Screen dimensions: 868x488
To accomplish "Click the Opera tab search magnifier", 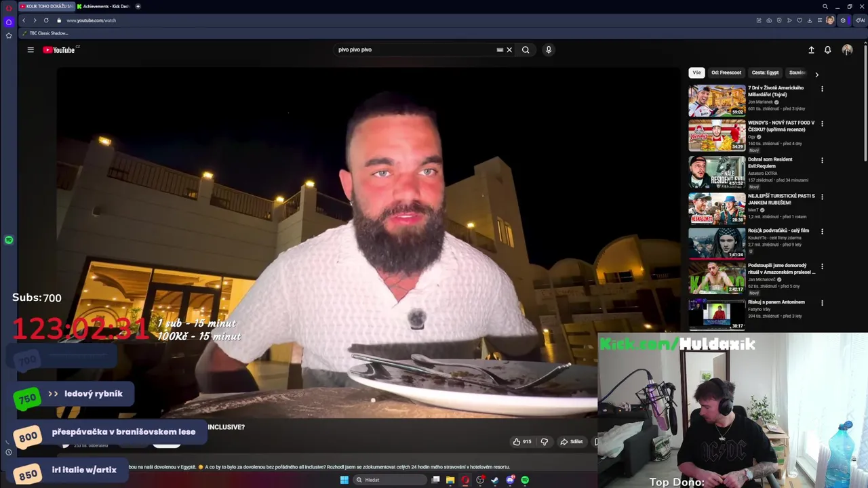I will pos(825,7).
